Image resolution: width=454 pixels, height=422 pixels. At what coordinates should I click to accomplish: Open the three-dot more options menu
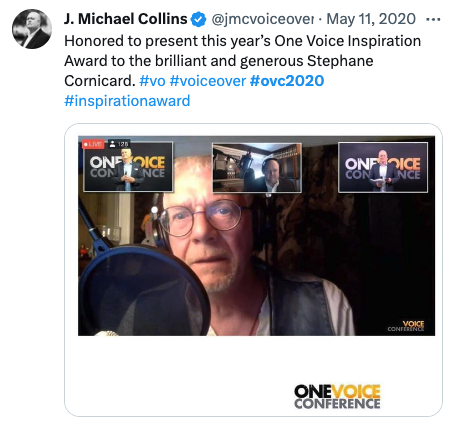[433, 19]
